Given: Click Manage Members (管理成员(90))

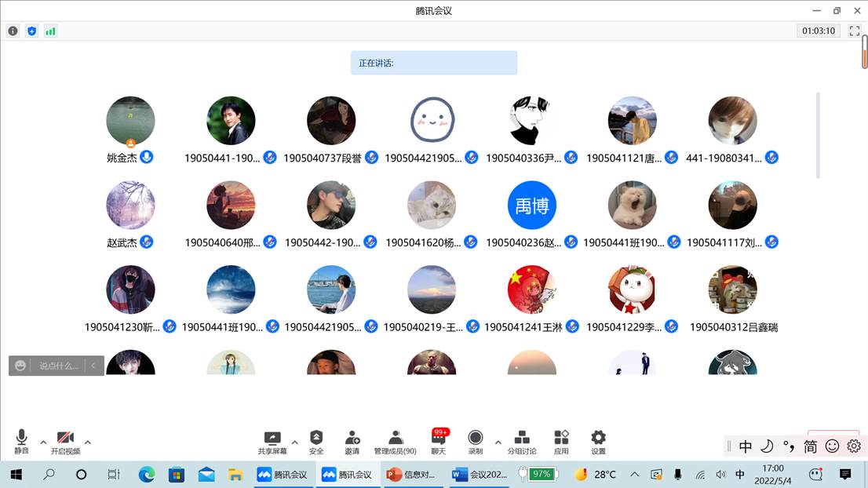Looking at the screenshot, I should (396, 442).
